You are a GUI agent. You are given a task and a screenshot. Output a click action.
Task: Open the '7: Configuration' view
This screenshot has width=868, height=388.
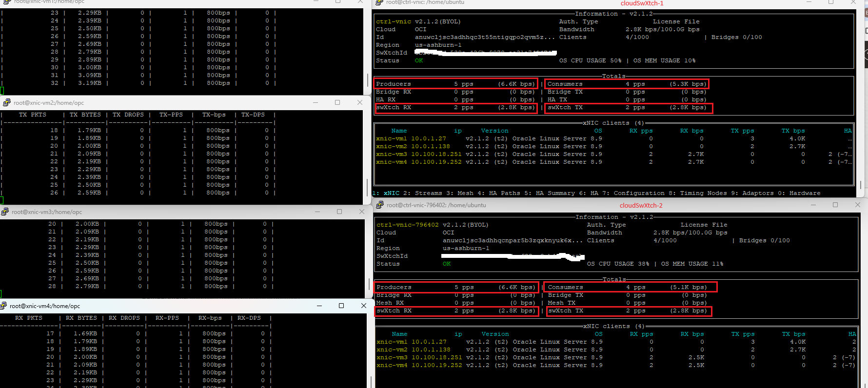(x=633, y=193)
